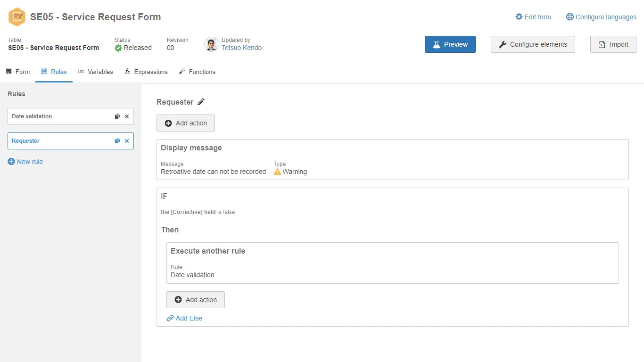Screen dimensions: 644x362
Task: Open the Expressions tab
Action: point(146,72)
